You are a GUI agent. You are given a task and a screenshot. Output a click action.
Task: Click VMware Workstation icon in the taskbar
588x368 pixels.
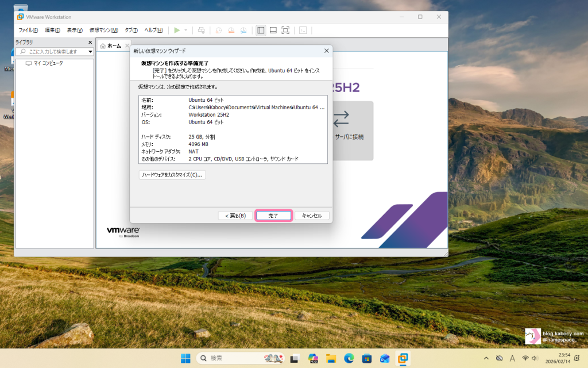pos(403,358)
